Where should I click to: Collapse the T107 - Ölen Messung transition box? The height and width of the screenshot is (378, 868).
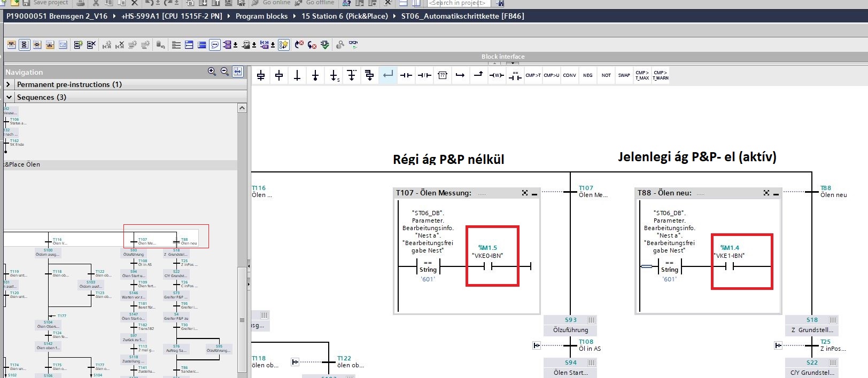[x=534, y=193]
